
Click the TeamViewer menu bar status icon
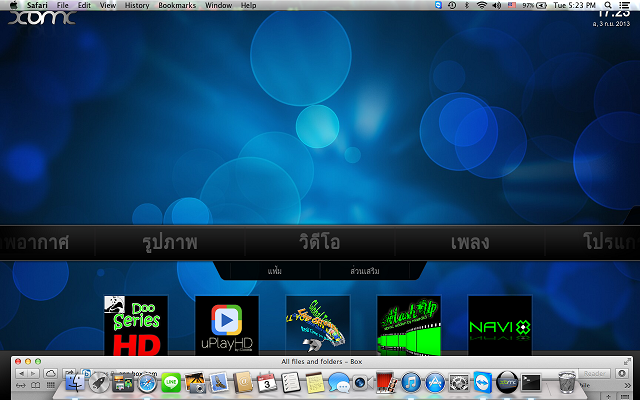click(438, 5)
